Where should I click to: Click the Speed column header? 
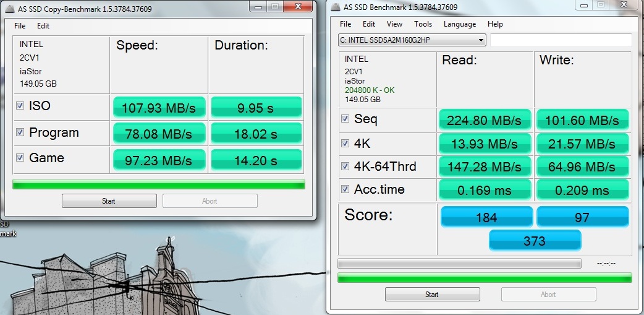pos(137,45)
